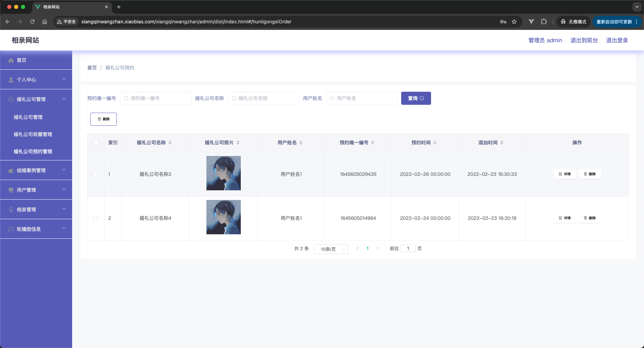Click the 结婚案例管理 sidebar icon
This screenshot has height=348, width=644.
coord(11,170)
